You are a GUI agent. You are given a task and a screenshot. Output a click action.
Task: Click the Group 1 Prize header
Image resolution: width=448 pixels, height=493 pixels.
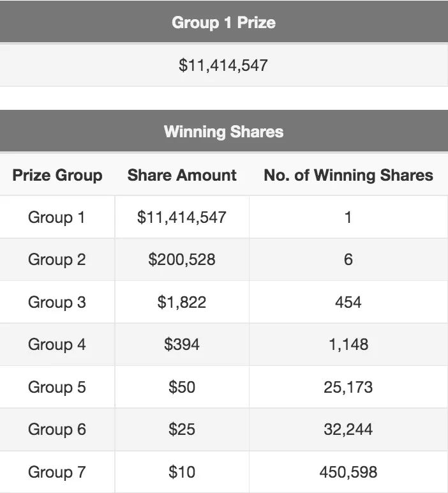coord(224,22)
